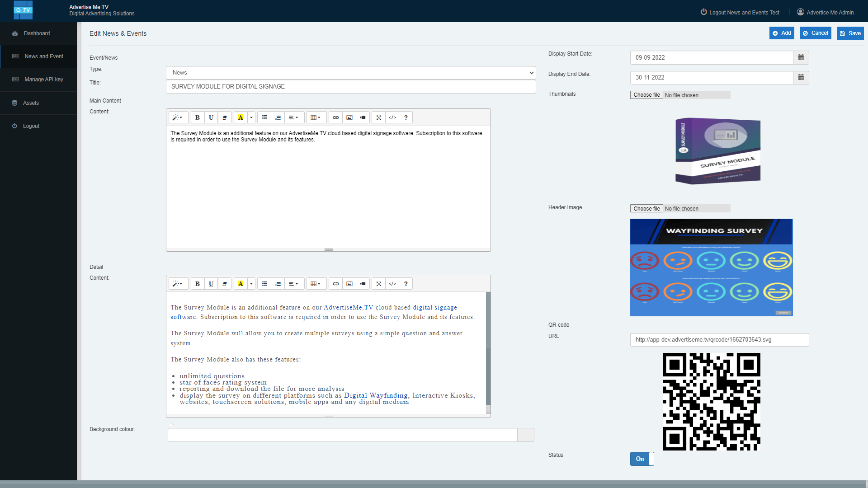Expand the font color dropdown arrow
868x488 pixels.
tap(251, 117)
